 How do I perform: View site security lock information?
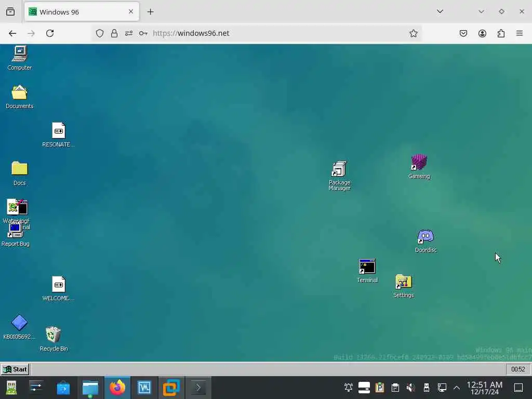pyautogui.click(x=114, y=33)
